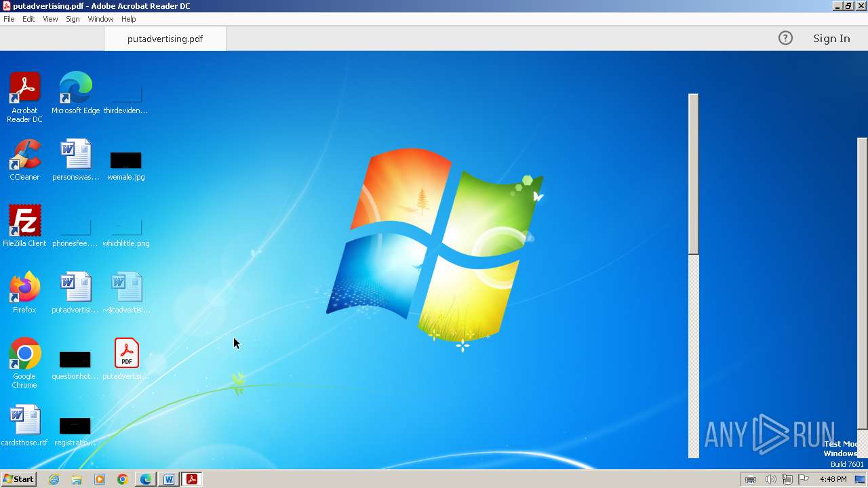This screenshot has height=488, width=868.
Task: Open the Window menu
Action: (x=100, y=19)
